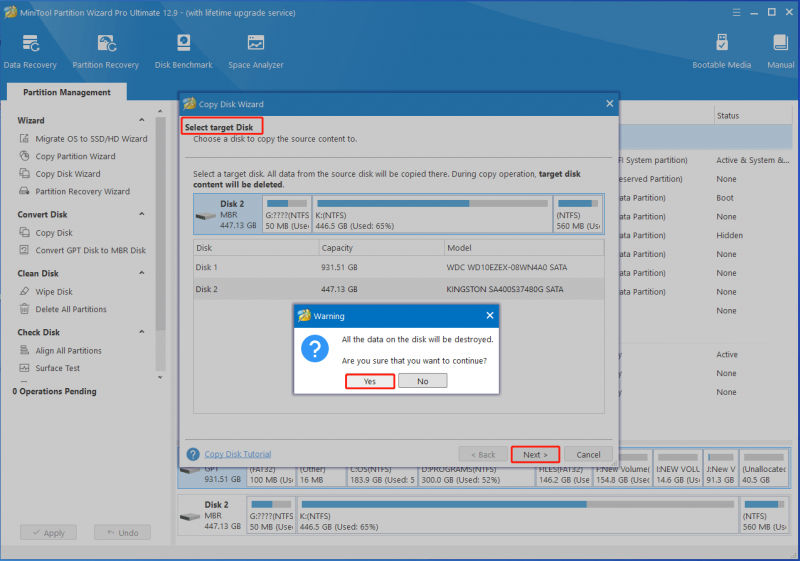Create Bootable Media
Screen dimensions: 800x561
pos(721,51)
